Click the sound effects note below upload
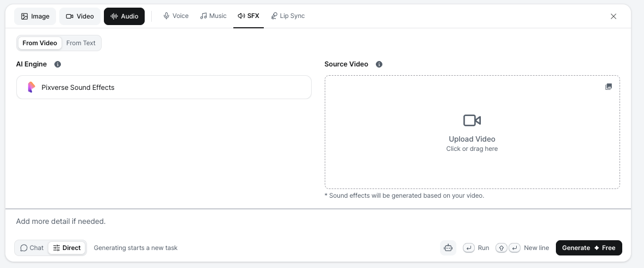Image resolution: width=644 pixels, height=268 pixels. coord(404,196)
